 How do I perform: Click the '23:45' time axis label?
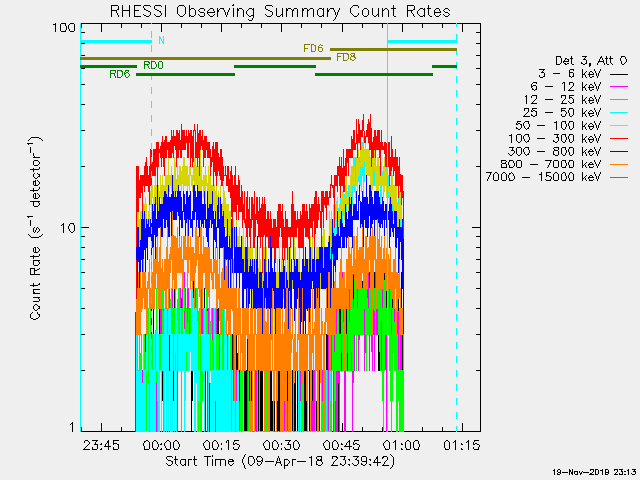101,445
